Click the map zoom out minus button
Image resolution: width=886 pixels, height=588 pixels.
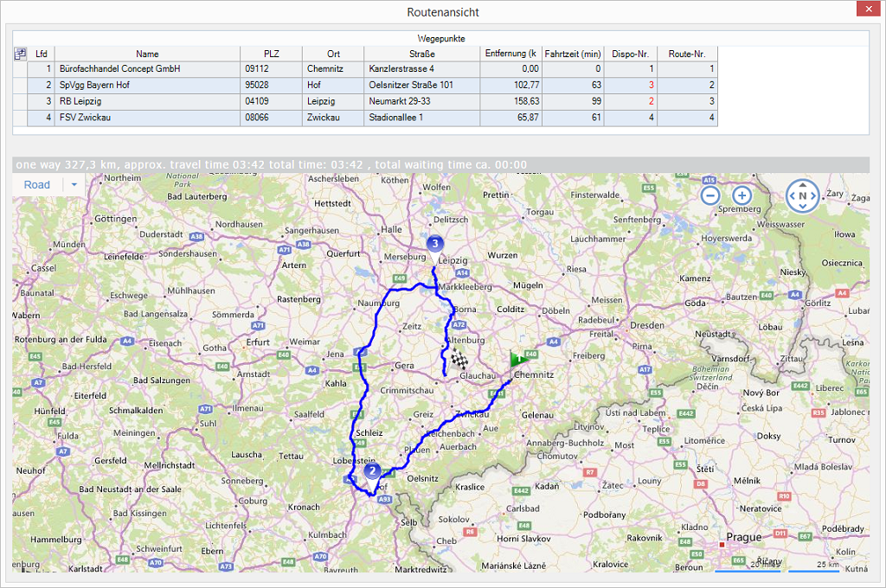coord(710,195)
